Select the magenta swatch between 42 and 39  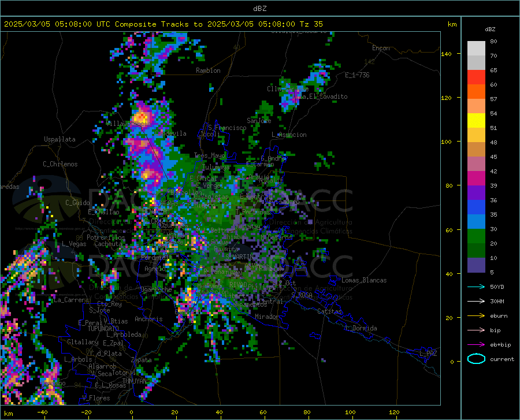point(476,179)
